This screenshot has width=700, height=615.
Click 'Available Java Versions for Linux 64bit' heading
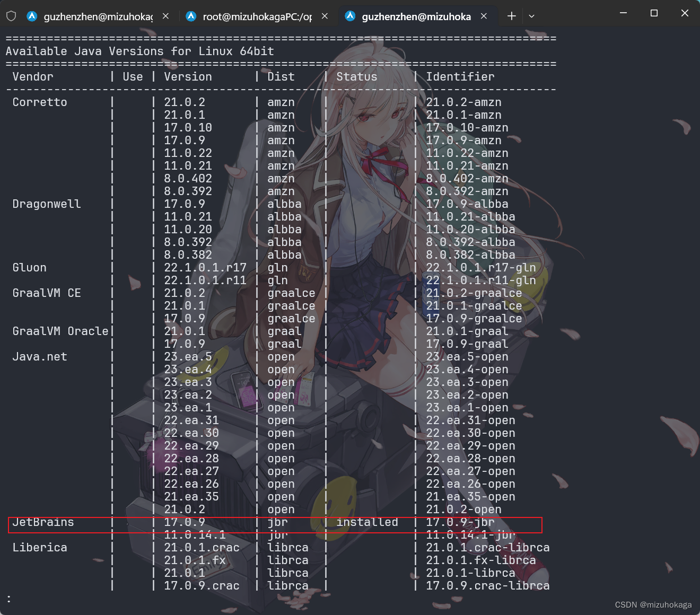tap(140, 51)
